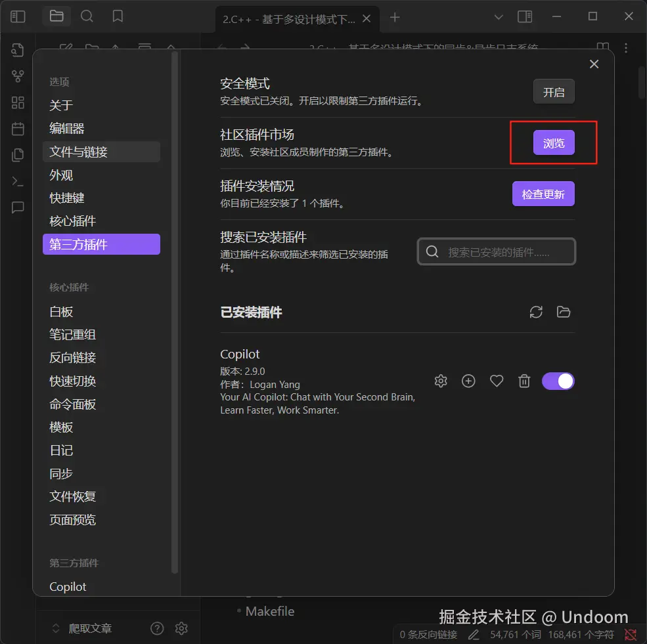Open settings gear in the bottom bar
Viewport: 647px width, 644px height.
click(181, 628)
